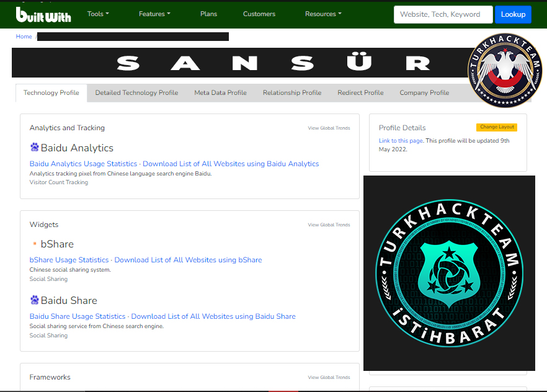Open the Customers page
The image size is (547, 392).
pos(259,14)
